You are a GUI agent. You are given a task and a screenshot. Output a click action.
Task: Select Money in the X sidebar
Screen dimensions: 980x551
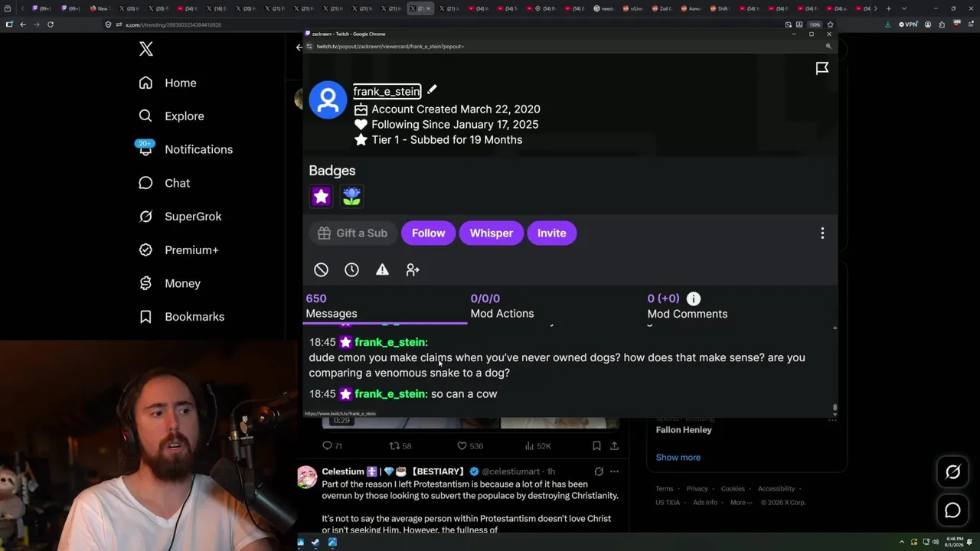169,283
